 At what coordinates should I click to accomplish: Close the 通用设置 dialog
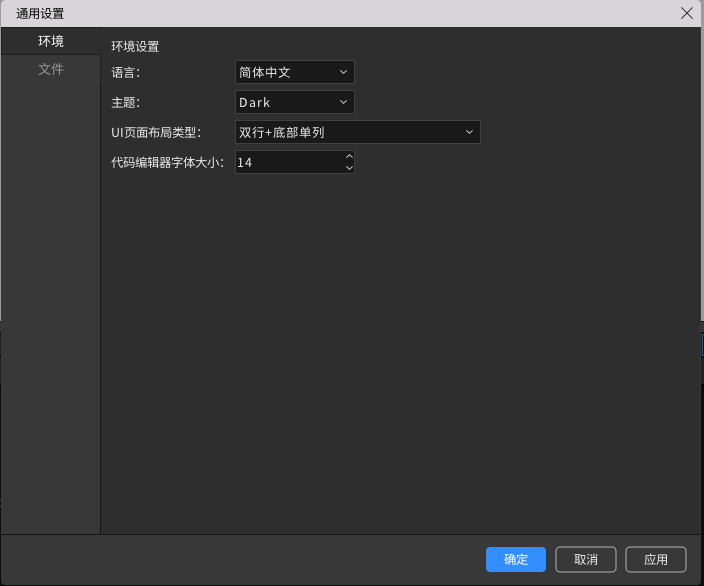click(686, 13)
